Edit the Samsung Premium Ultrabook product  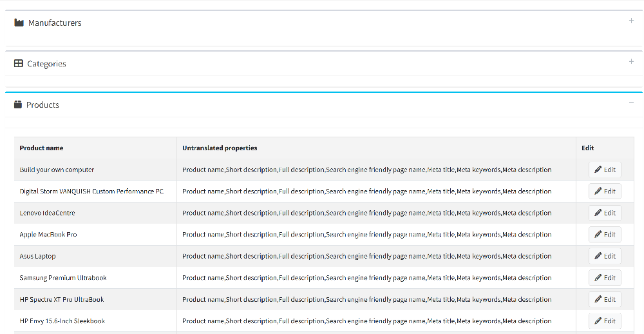tap(605, 278)
